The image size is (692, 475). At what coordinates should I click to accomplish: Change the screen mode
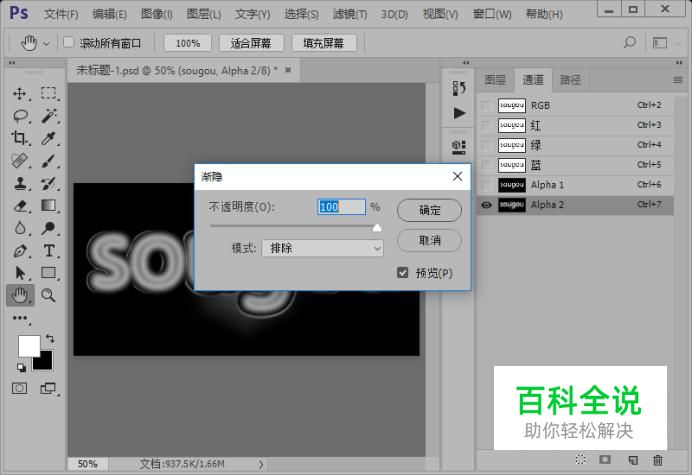[48, 388]
